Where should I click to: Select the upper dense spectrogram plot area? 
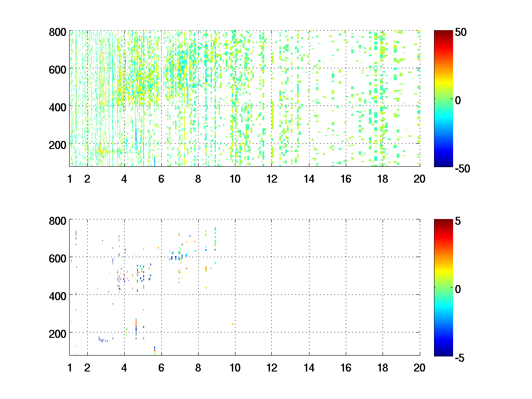[x=245, y=98]
